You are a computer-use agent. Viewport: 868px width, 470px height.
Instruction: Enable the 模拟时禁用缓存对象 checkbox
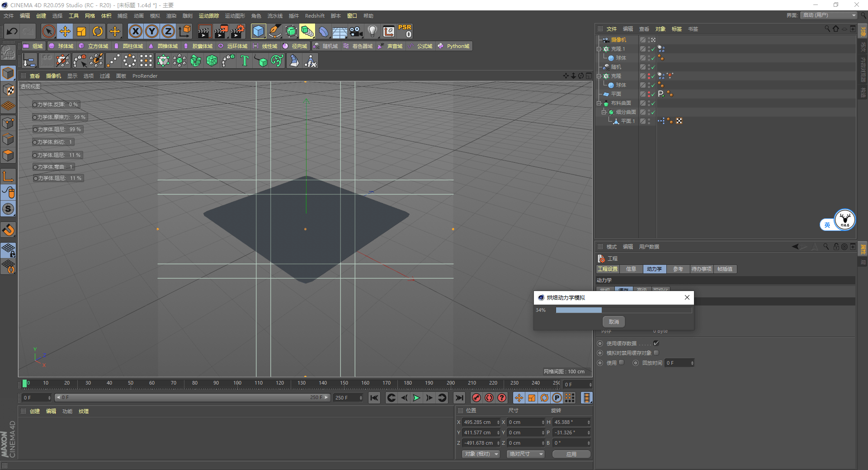click(656, 353)
